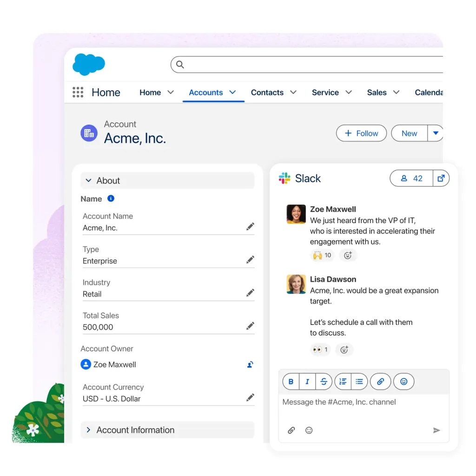Attach a file using the paperclip icon

[x=380, y=381]
